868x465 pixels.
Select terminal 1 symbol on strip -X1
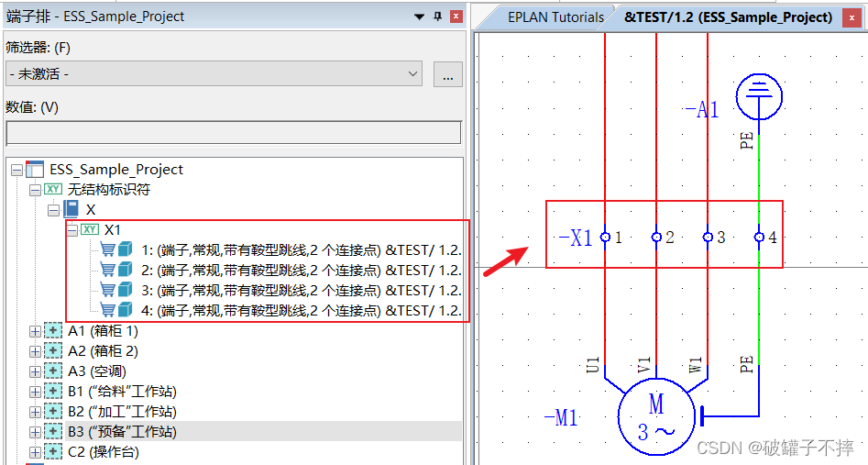(x=605, y=238)
